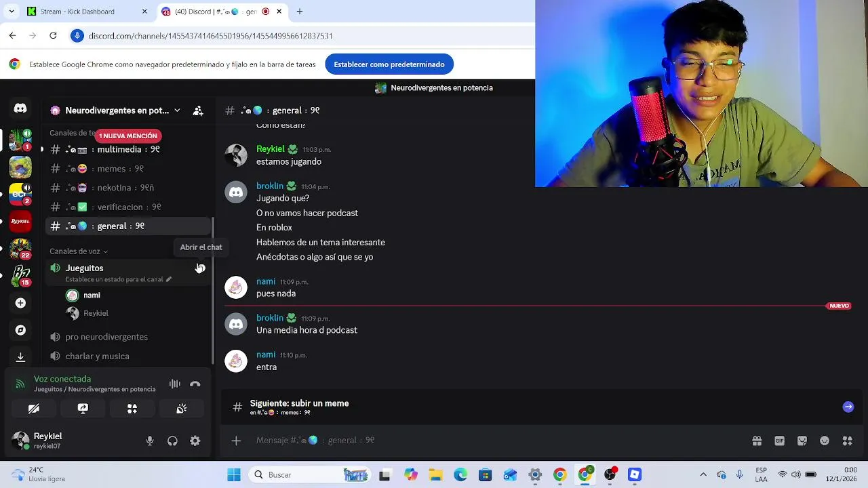Switch to the Stream - Kick Dashboard tab
The width and height of the screenshot is (868, 488).
pos(87,12)
